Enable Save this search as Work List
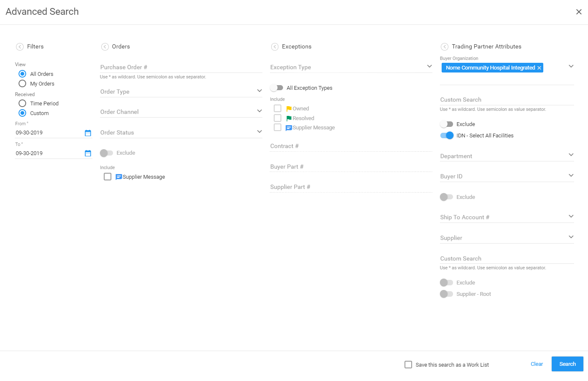This screenshot has height=381, width=588. click(x=408, y=365)
